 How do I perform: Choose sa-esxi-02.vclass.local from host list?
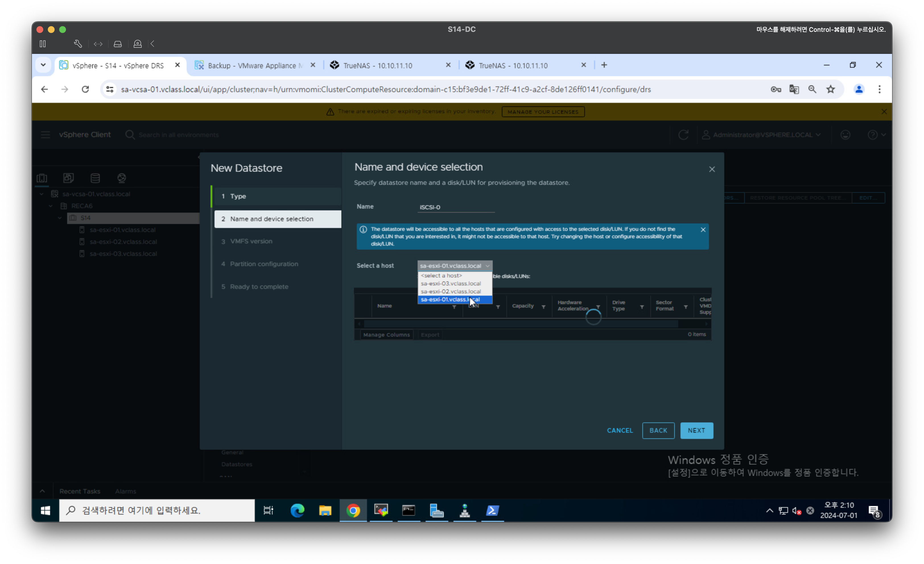(x=451, y=292)
